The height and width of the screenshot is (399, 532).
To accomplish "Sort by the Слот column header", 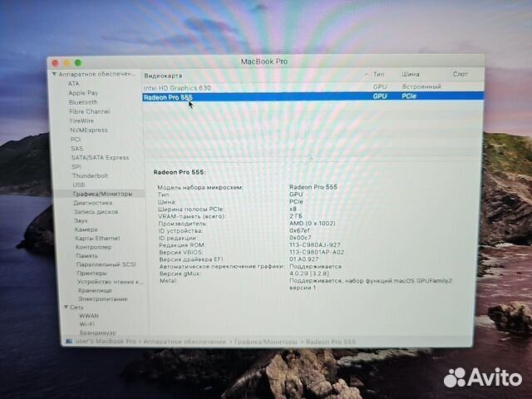I will [460, 74].
